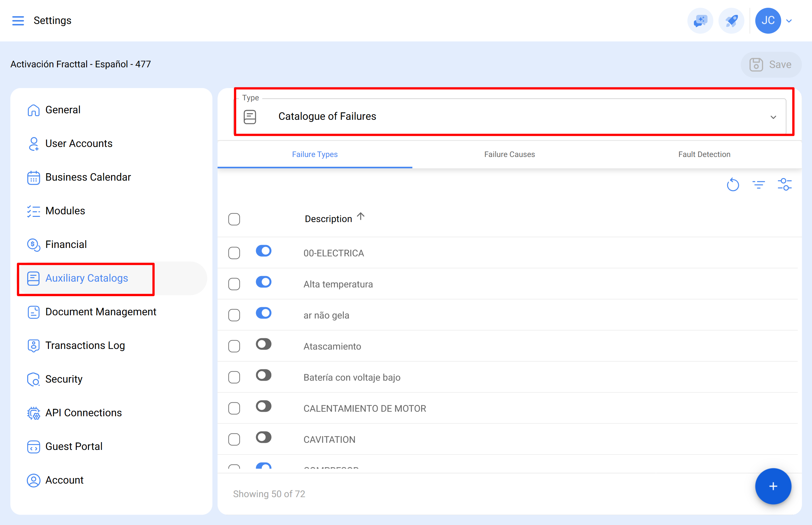Open the Fracttal AI chat assistant icon
This screenshot has height=525, width=812.
[x=701, y=20]
